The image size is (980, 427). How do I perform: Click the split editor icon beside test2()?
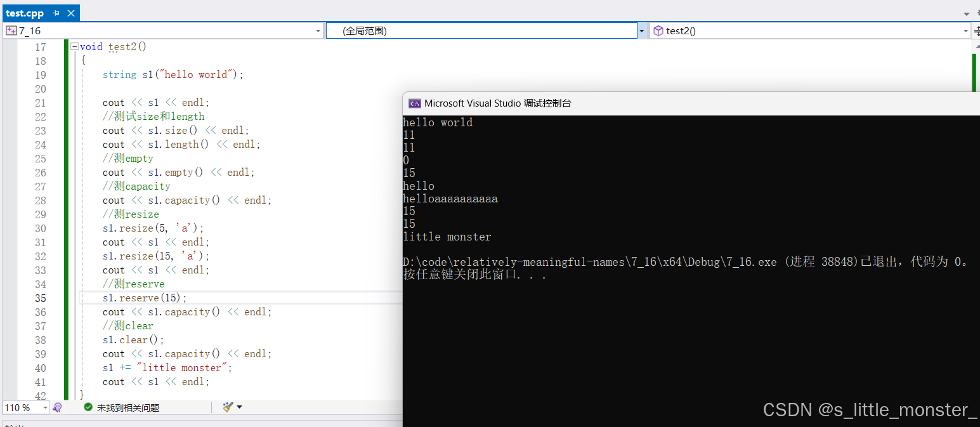(x=976, y=30)
